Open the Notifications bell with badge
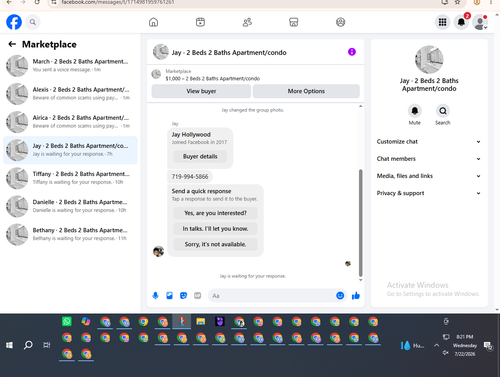The image size is (500, 377). coord(461,22)
